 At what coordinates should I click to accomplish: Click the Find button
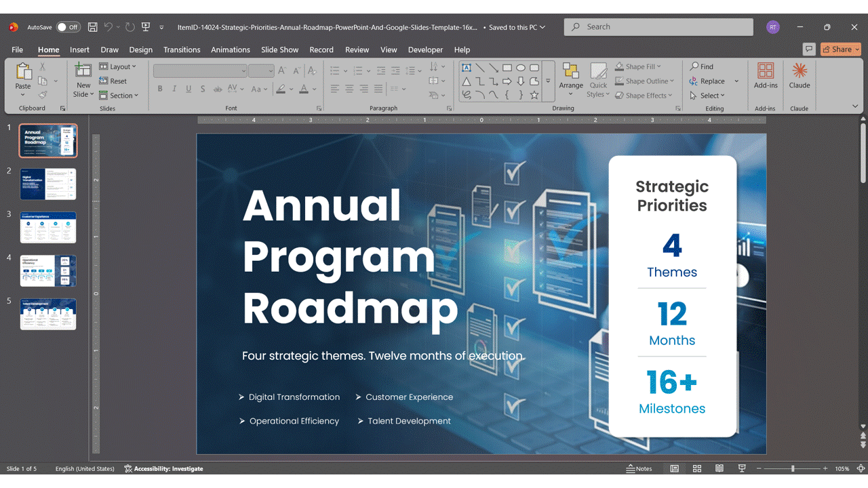(702, 66)
